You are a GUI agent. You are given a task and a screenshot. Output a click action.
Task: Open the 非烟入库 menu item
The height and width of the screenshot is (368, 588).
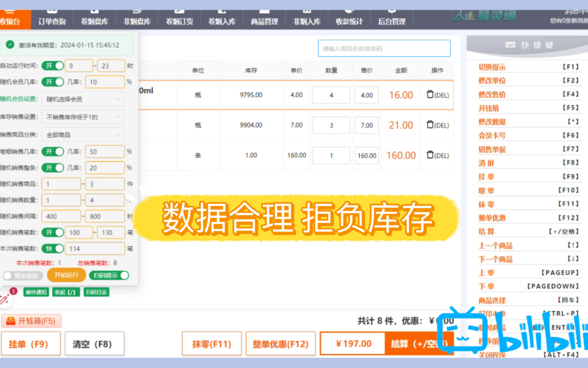[x=307, y=19]
